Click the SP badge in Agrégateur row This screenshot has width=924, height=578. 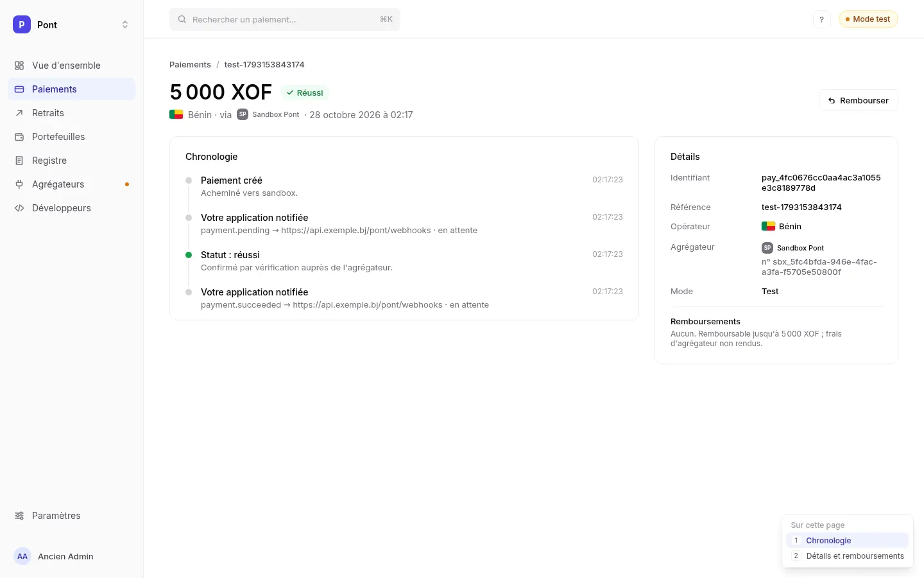[767, 248]
